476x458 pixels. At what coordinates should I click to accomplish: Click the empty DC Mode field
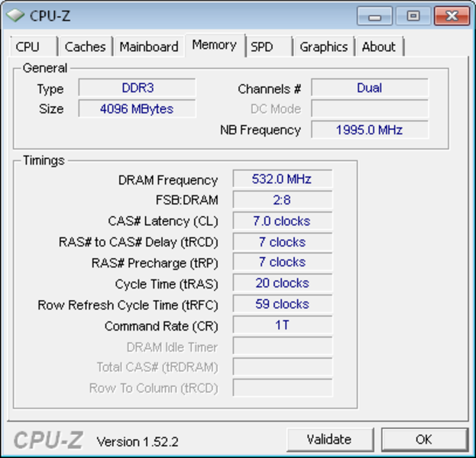370,108
